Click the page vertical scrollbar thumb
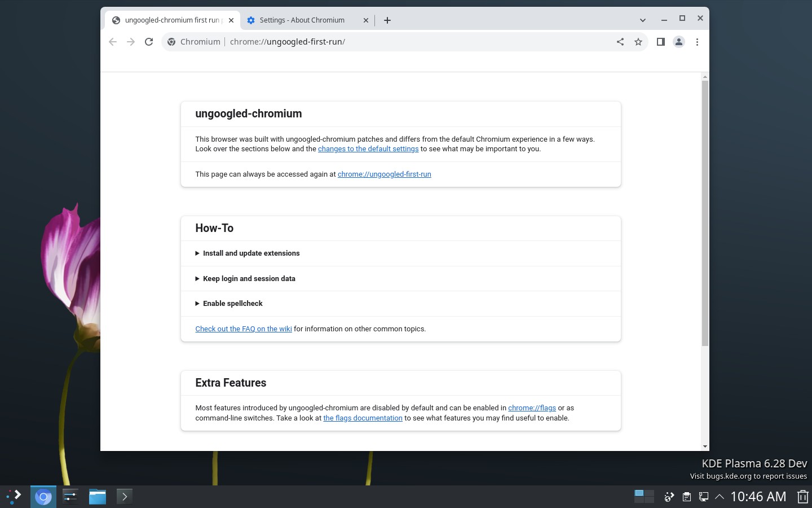This screenshot has width=812, height=508. pos(705,213)
